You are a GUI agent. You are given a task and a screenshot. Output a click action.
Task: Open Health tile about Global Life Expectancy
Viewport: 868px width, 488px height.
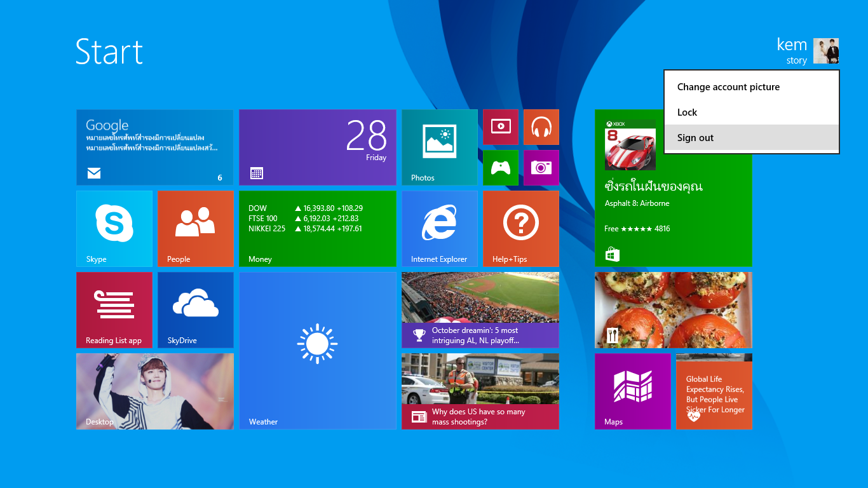pos(714,391)
